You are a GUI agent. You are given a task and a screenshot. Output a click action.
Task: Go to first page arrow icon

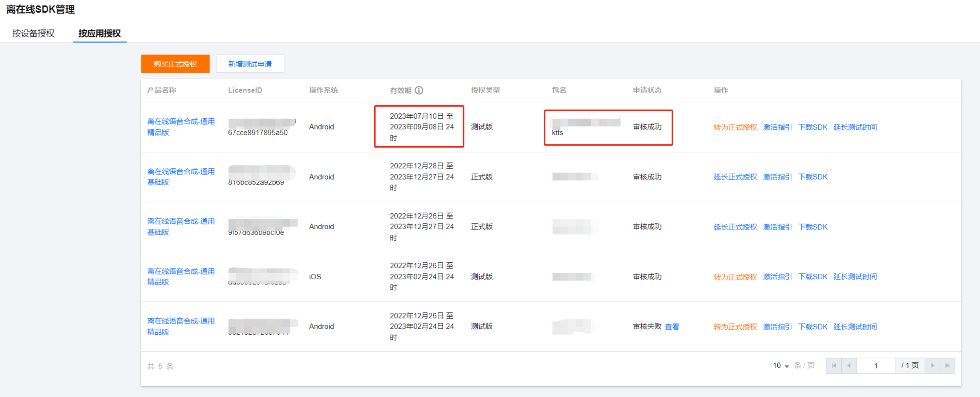[834, 365]
